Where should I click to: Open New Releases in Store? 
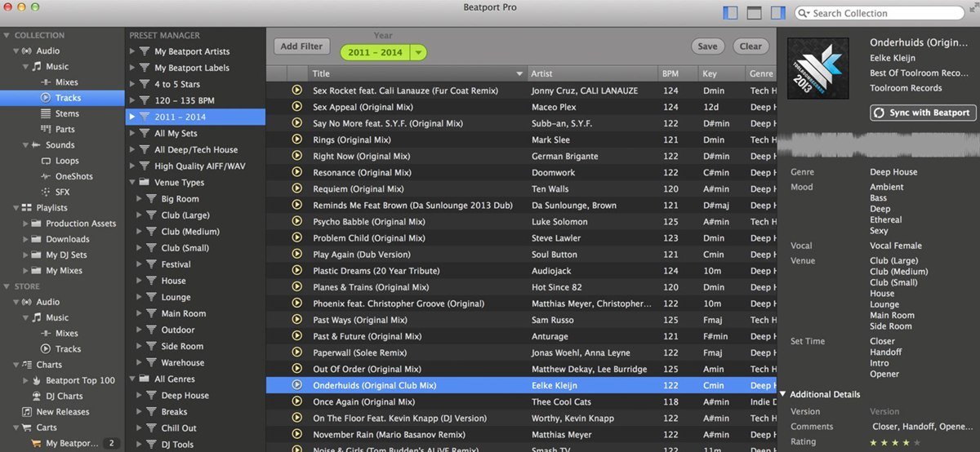[x=63, y=412]
